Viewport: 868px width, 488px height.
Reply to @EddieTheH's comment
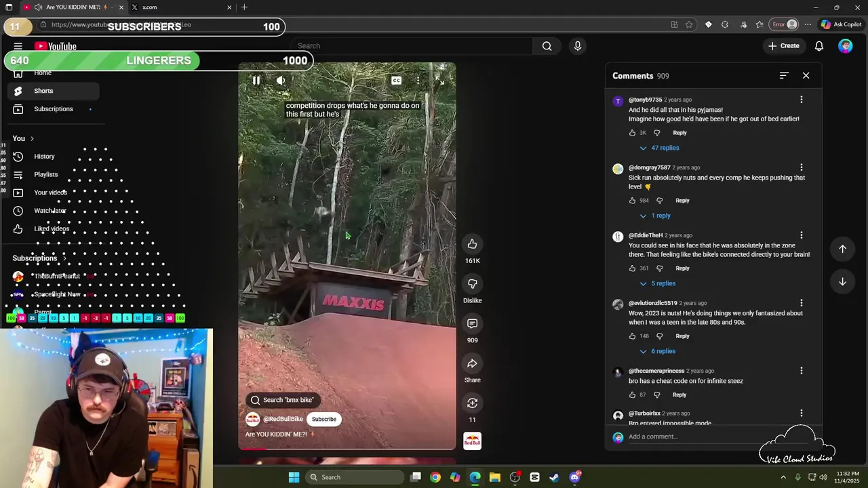tap(682, 268)
